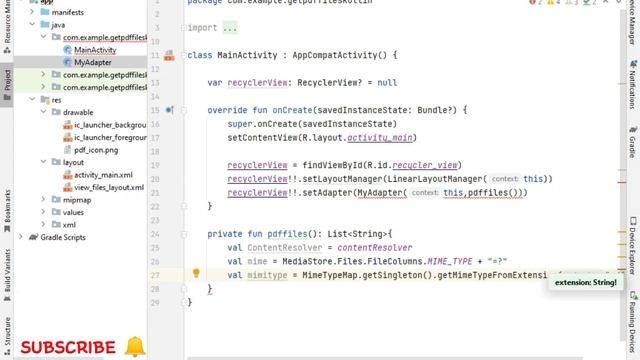Viewport: 640px width, 360px height.
Task: Expand the values folder
Action: [x=43, y=212]
